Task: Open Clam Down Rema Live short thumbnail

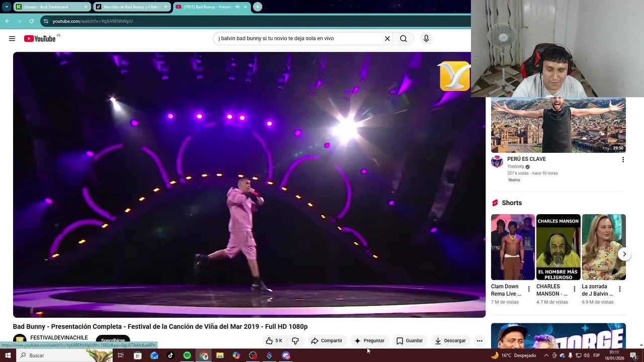Action: point(513,247)
